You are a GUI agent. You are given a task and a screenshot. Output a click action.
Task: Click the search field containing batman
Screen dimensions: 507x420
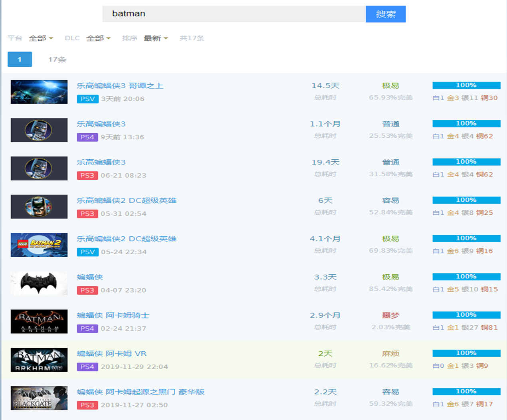coord(234,14)
